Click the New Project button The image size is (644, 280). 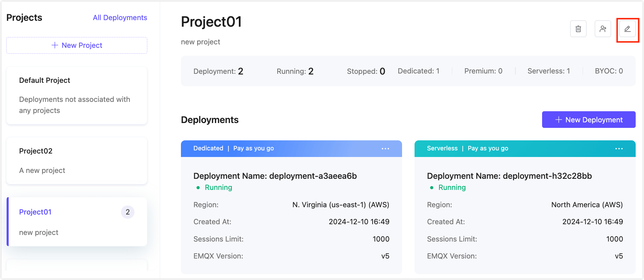pyautogui.click(x=77, y=45)
